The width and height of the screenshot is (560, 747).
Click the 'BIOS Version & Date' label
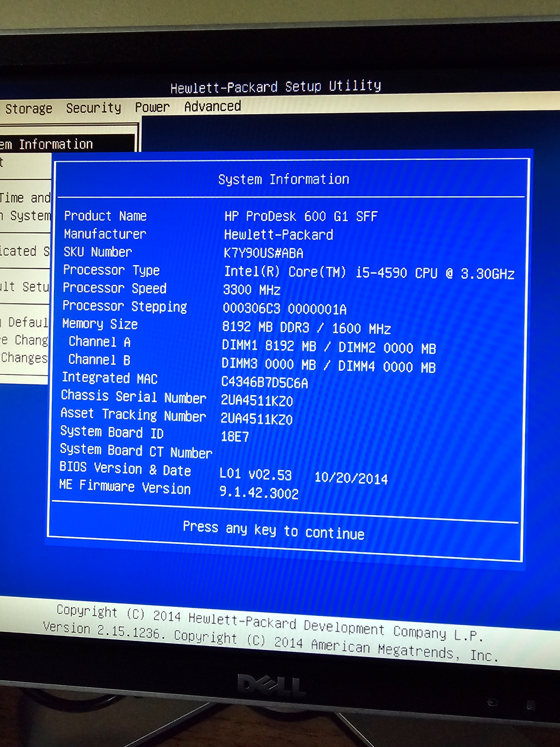pos(125,469)
